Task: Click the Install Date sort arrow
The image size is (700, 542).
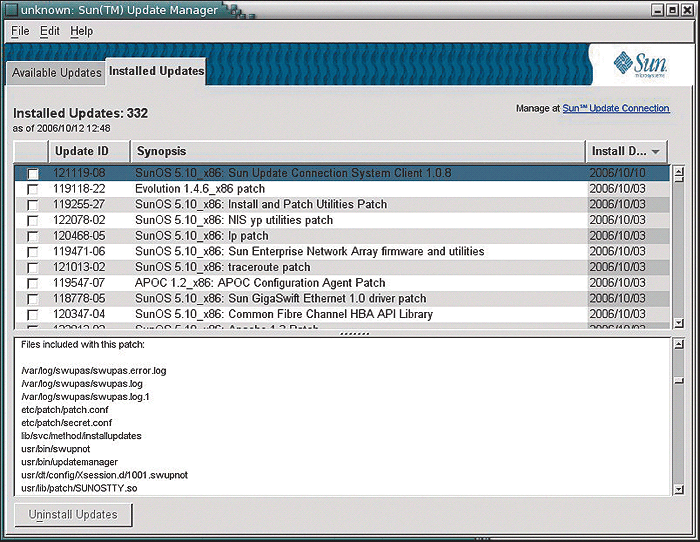Action: [655, 152]
